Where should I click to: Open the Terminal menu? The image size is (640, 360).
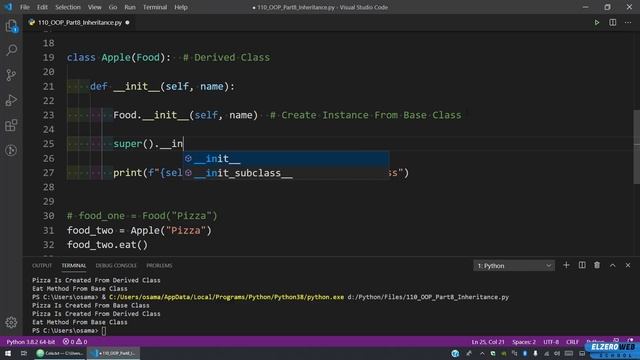pyautogui.click(x=155, y=7)
